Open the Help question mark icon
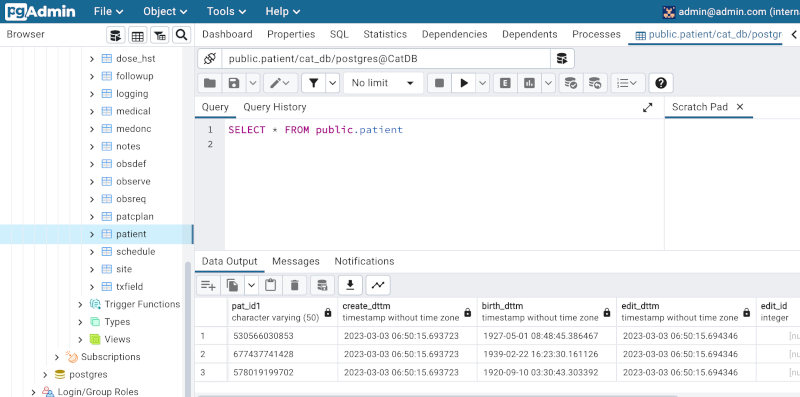The height and width of the screenshot is (397, 800). coord(661,83)
